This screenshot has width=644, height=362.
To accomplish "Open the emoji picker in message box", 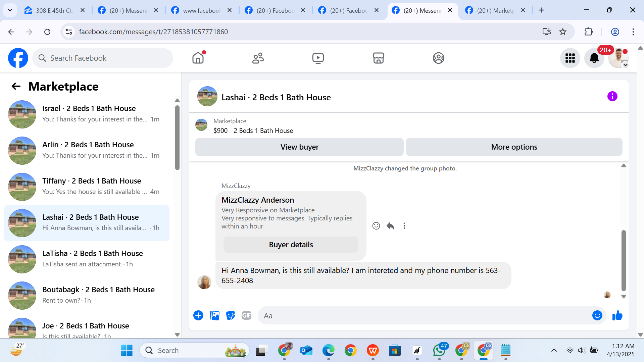I will (597, 315).
